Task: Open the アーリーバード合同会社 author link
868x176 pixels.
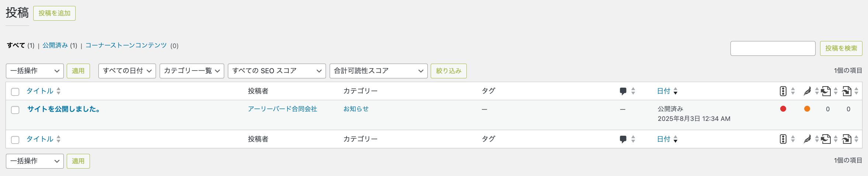Action: (x=282, y=109)
